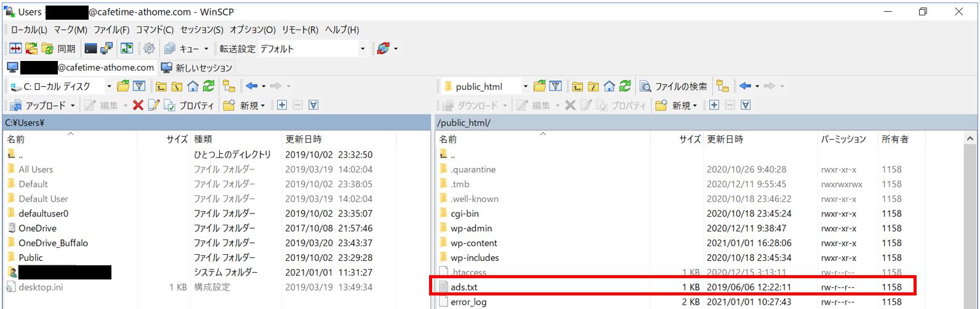
Task: Go to remote parent directory icon
Action: (577, 86)
